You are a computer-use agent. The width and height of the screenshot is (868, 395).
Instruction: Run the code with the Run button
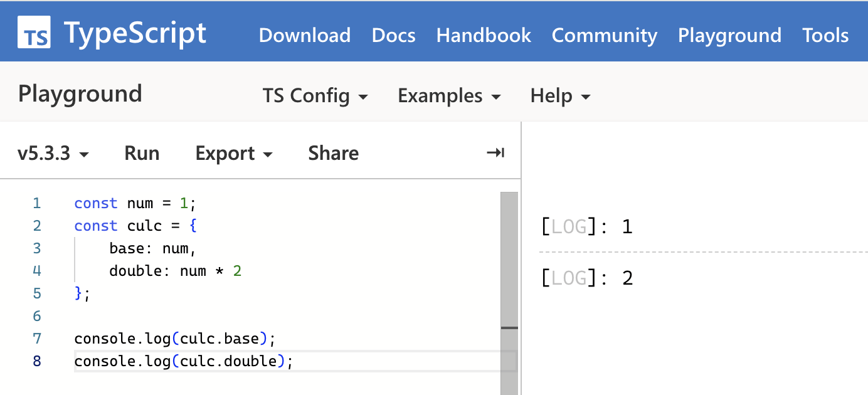click(x=142, y=153)
